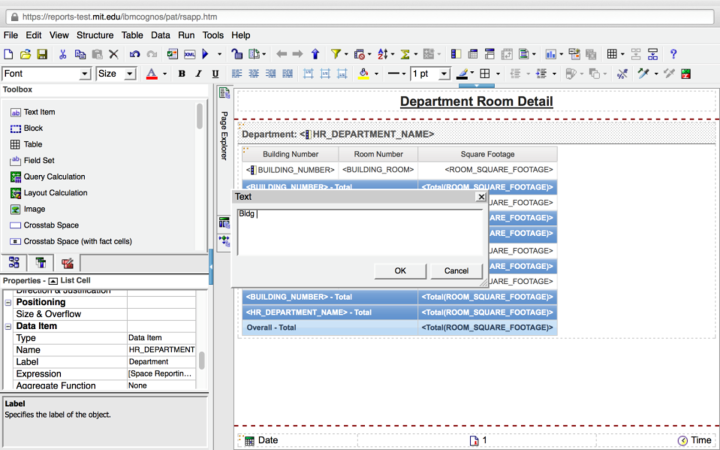Click the Filters funnel icon

tap(337, 54)
